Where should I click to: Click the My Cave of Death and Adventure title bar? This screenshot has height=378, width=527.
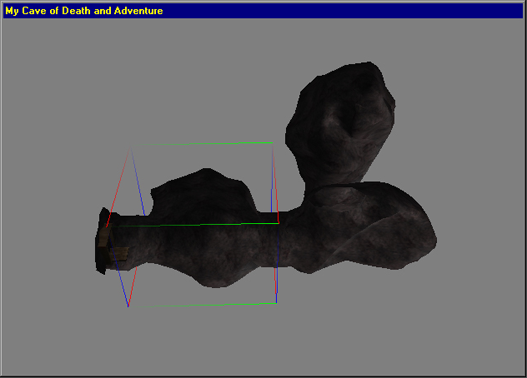[x=263, y=11]
